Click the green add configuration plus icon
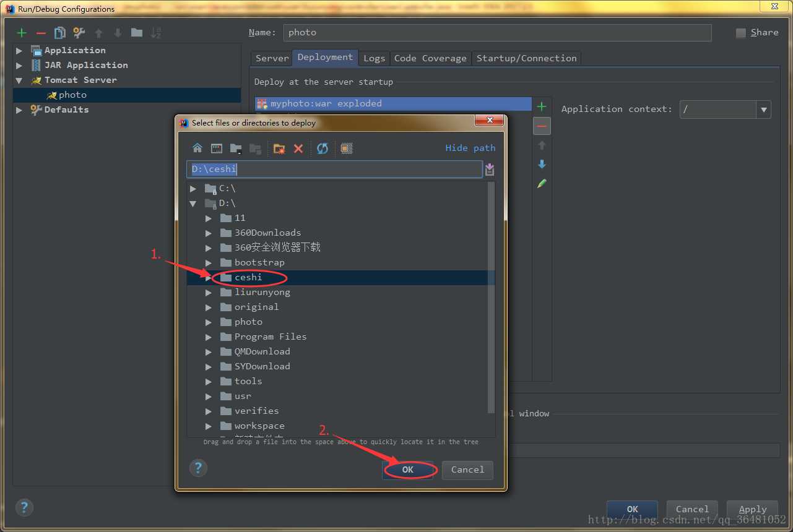Viewport: 793px width, 532px height. coord(22,33)
